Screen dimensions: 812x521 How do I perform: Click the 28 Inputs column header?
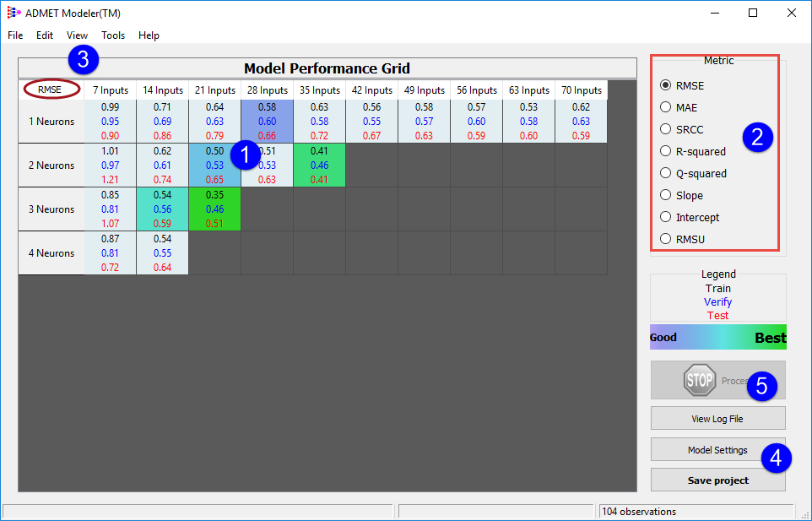point(268,90)
